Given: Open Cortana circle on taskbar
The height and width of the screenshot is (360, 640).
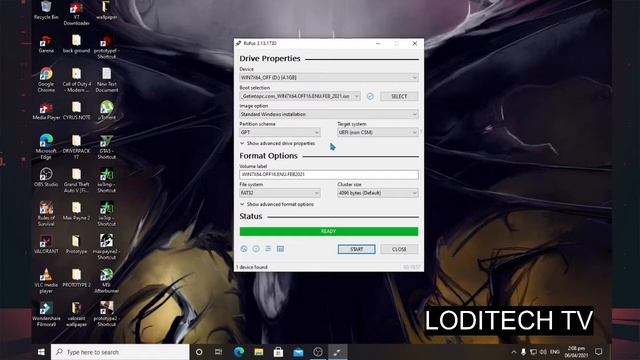Looking at the screenshot, I should click(199, 352).
